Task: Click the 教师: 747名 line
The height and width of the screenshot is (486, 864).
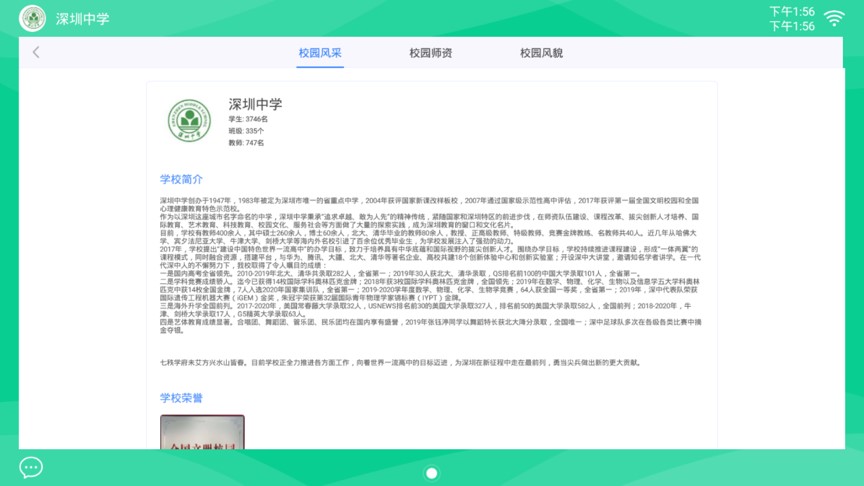Action: point(246,143)
